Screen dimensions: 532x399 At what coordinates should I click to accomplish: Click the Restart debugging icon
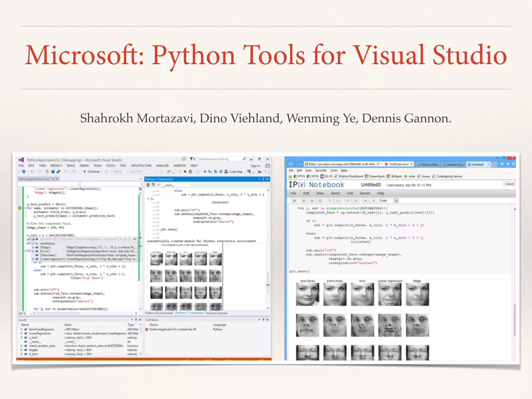(x=190, y=171)
